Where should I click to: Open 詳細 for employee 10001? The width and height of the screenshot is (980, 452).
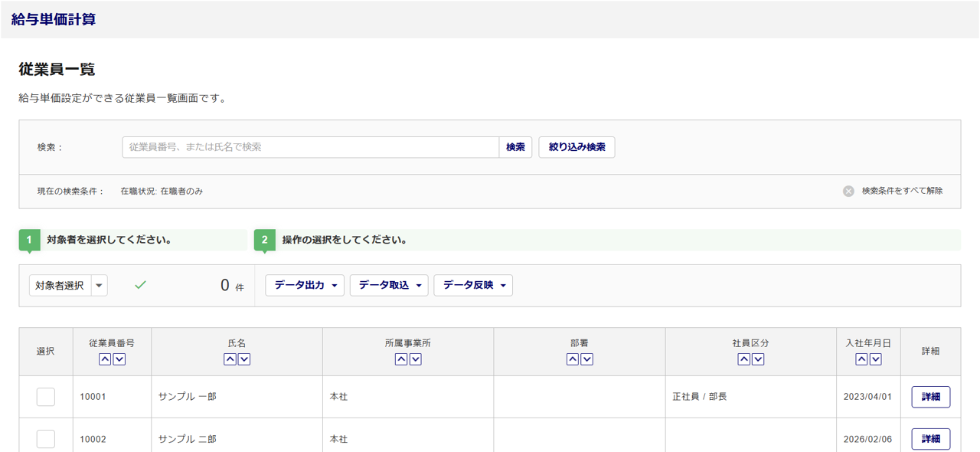point(930,397)
